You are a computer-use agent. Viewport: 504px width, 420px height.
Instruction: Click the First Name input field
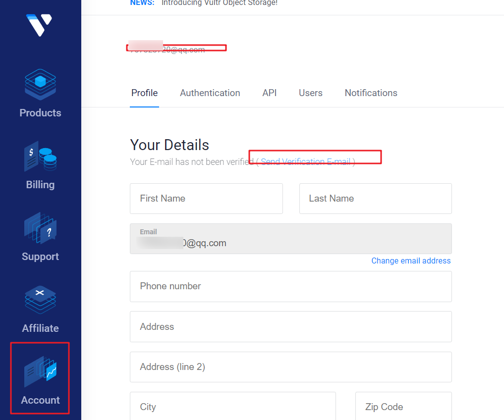coord(206,198)
